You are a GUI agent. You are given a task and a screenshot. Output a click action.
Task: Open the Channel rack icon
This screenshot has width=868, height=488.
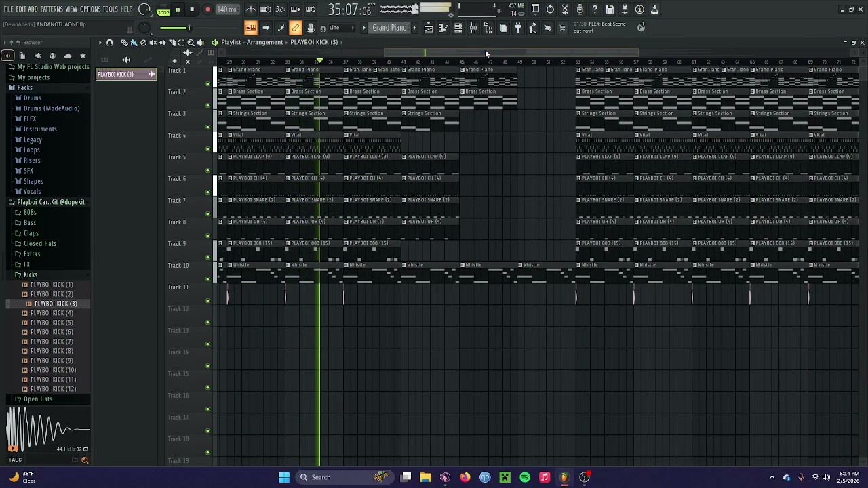[x=458, y=28]
